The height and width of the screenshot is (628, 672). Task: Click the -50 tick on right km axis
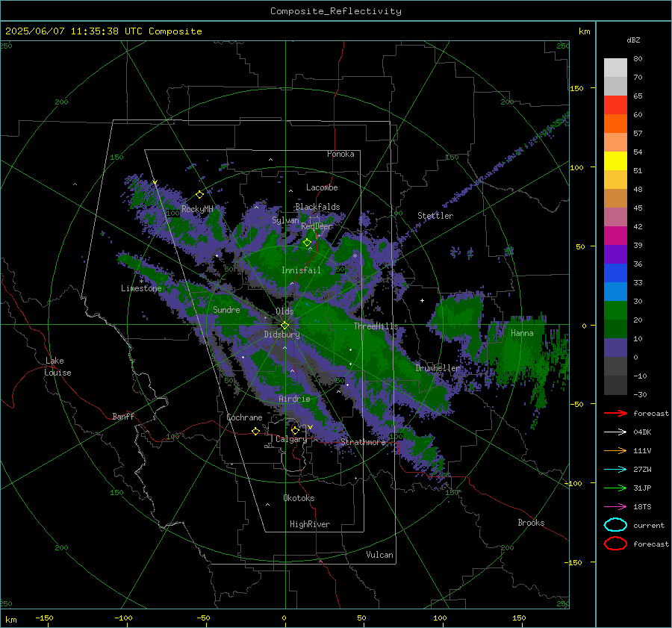click(x=576, y=404)
